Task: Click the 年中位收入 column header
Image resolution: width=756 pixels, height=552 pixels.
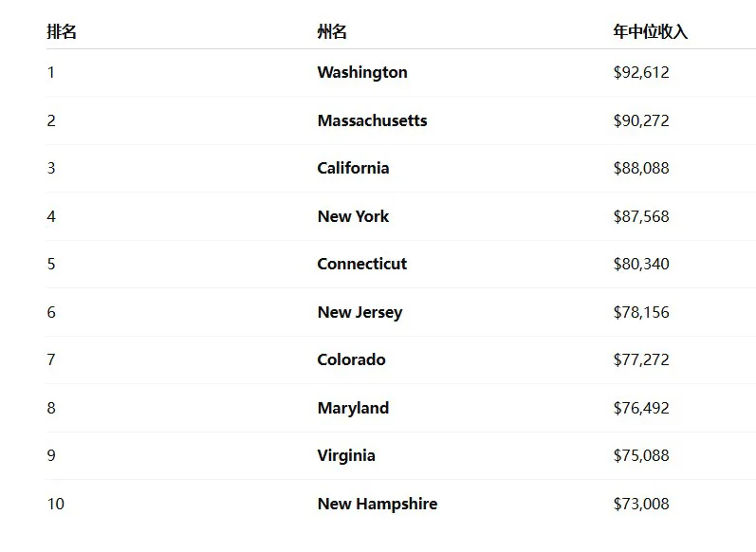Action: click(x=650, y=32)
